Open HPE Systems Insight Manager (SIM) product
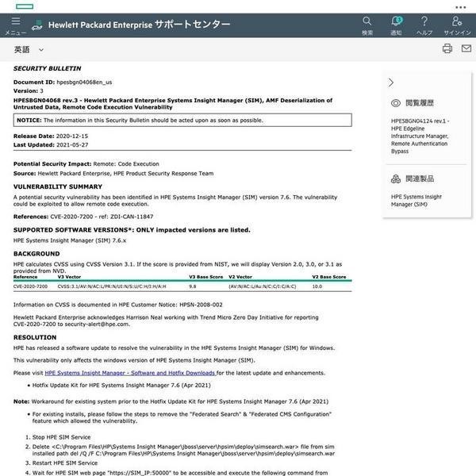Image resolution: width=476 pixels, height=476 pixels. click(416, 201)
